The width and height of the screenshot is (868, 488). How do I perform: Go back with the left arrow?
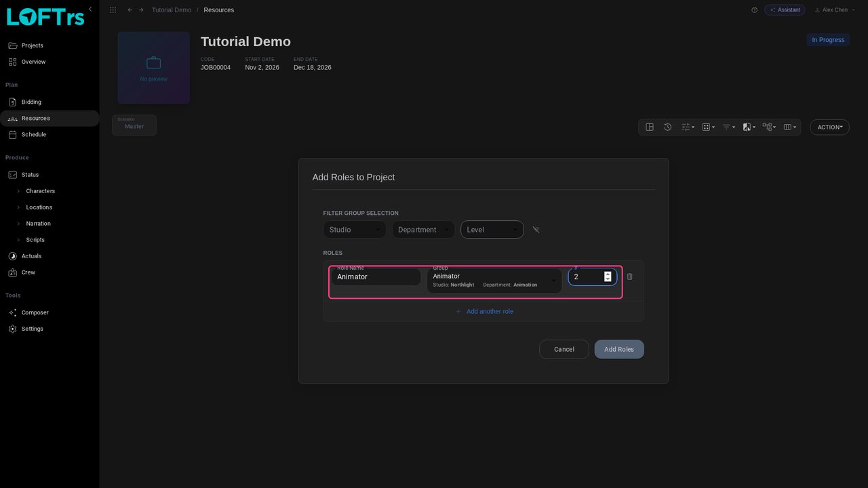pyautogui.click(x=130, y=10)
